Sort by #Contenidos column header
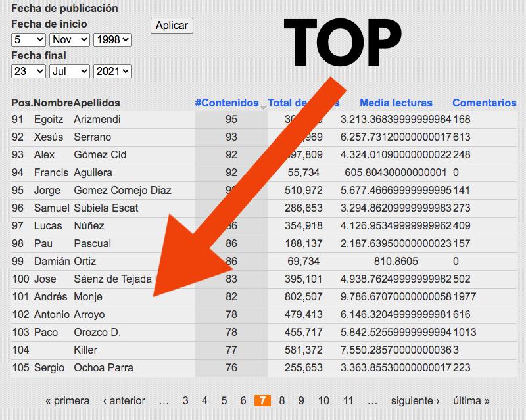The height and width of the screenshot is (420, 526). [x=227, y=103]
